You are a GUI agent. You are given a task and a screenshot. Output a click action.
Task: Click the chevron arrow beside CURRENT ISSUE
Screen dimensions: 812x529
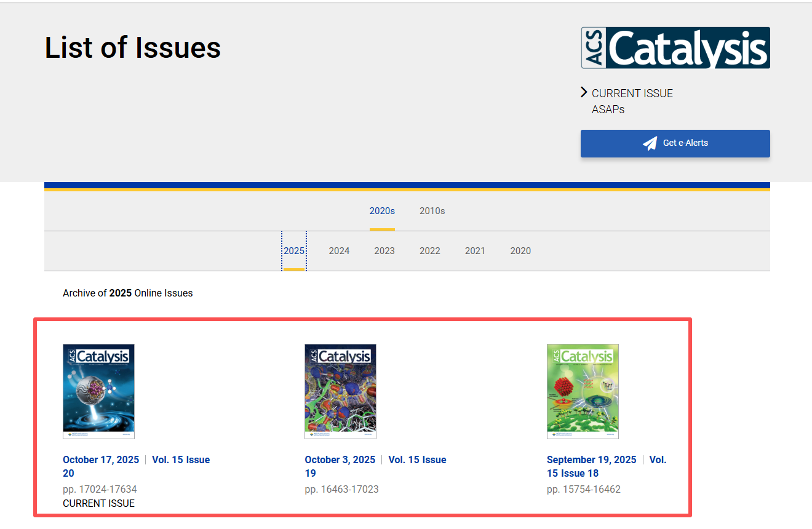point(584,93)
